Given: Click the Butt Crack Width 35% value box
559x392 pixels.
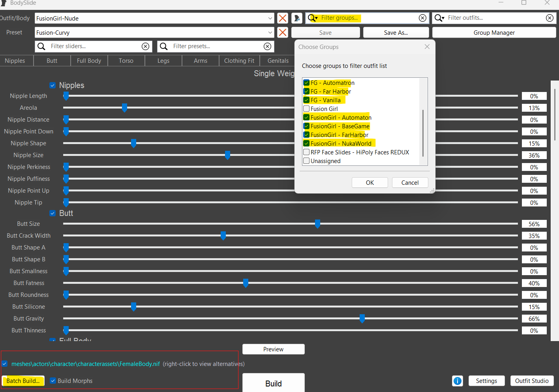Looking at the screenshot, I should (534, 236).
